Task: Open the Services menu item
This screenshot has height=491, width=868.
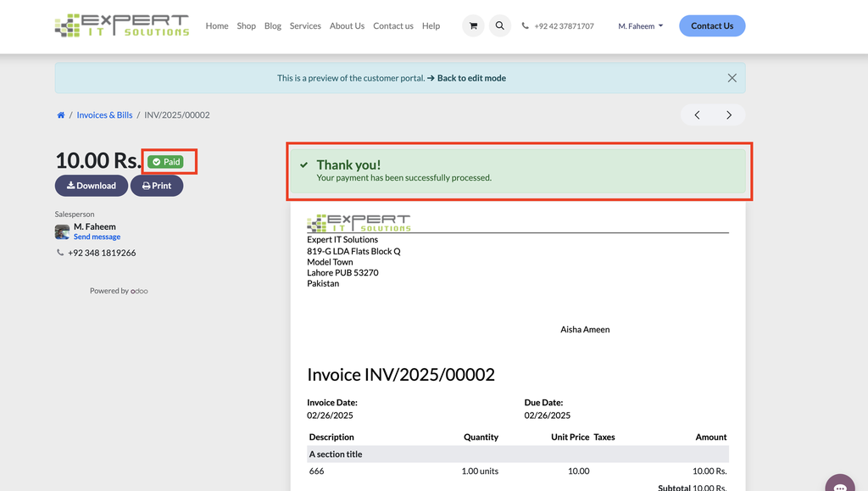Action: [x=305, y=25]
